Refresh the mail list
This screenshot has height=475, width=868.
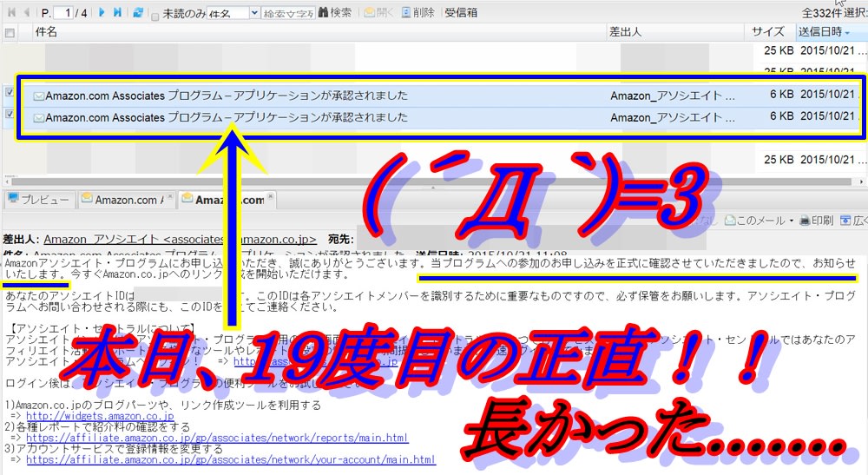[138, 12]
